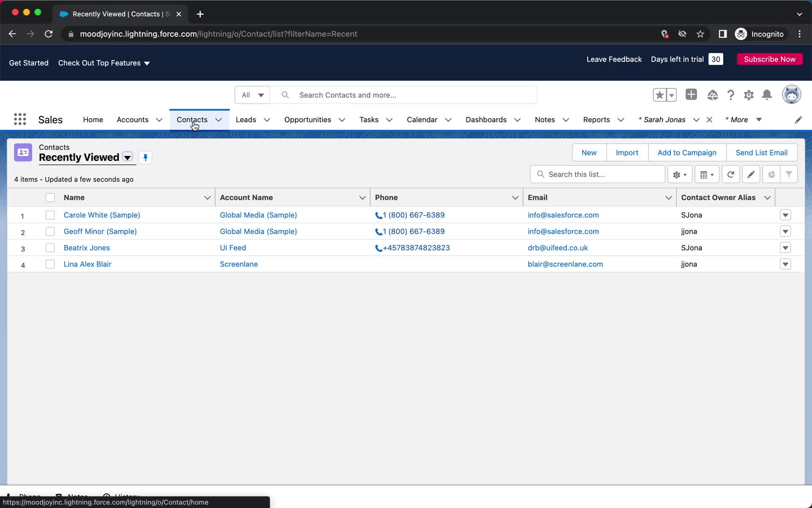Bookmark this page with star icon

[x=700, y=34]
